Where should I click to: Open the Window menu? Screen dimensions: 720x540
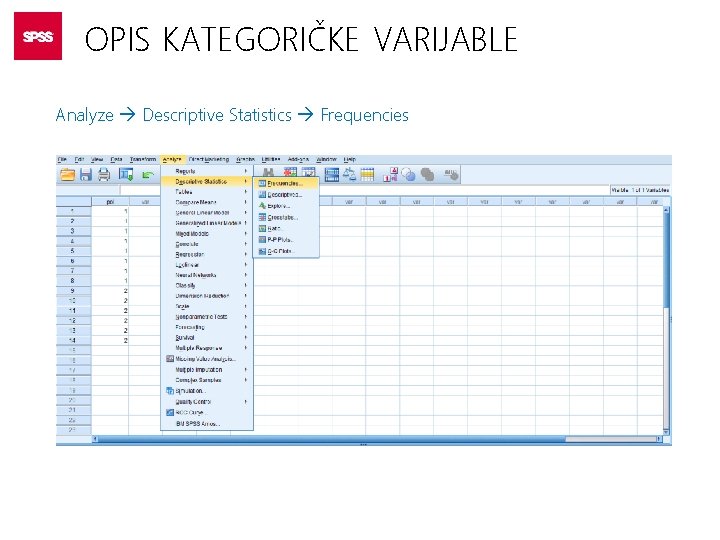point(326,159)
